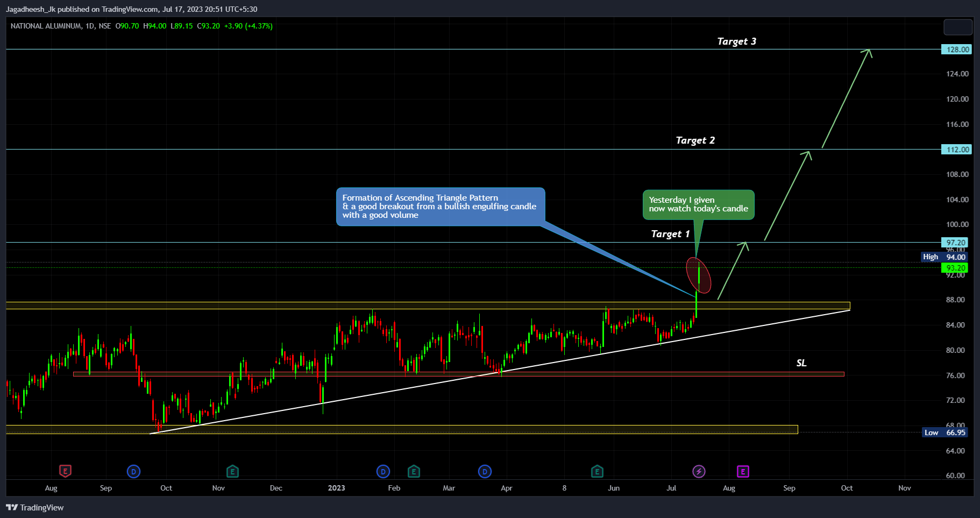980x518 pixels.
Task: Click the High 94.00 price tag
Action: [x=945, y=257]
